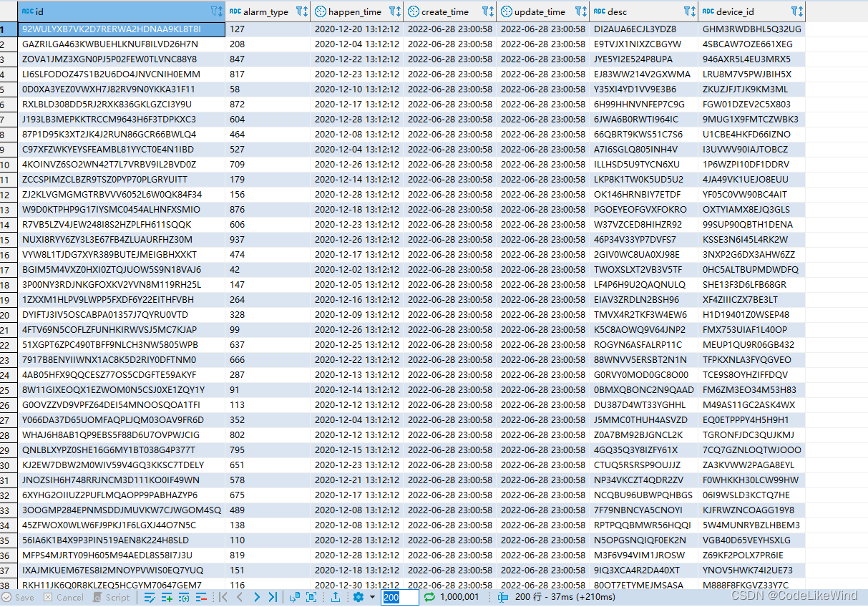
Task: Jump to last row arrow
Action: click(273, 597)
